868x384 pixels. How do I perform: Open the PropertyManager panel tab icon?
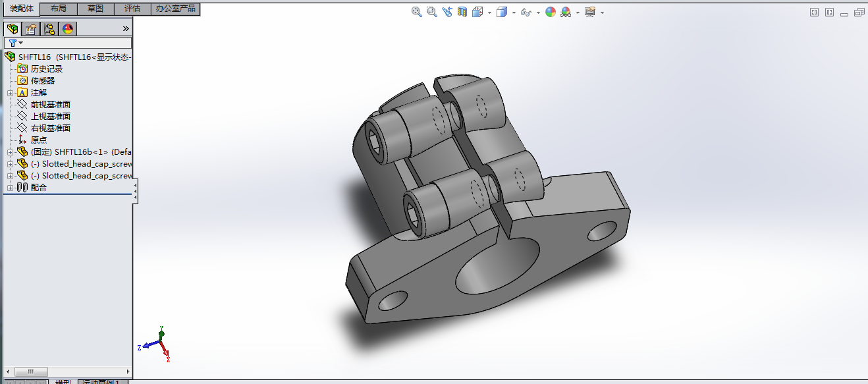point(30,29)
